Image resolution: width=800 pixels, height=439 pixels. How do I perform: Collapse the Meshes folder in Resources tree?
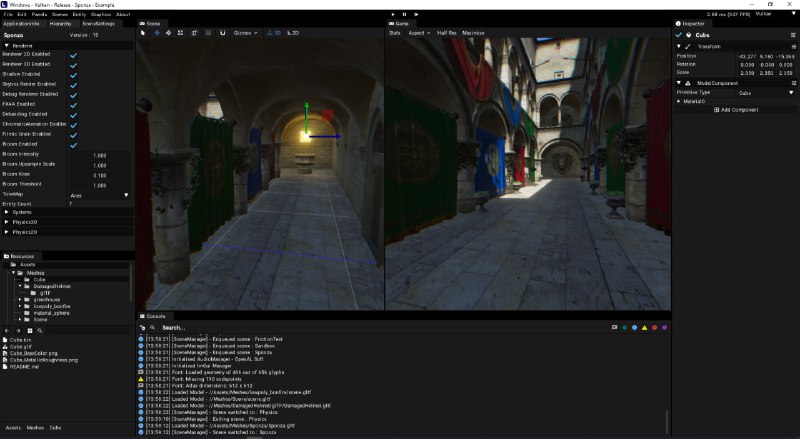coord(13,273)
